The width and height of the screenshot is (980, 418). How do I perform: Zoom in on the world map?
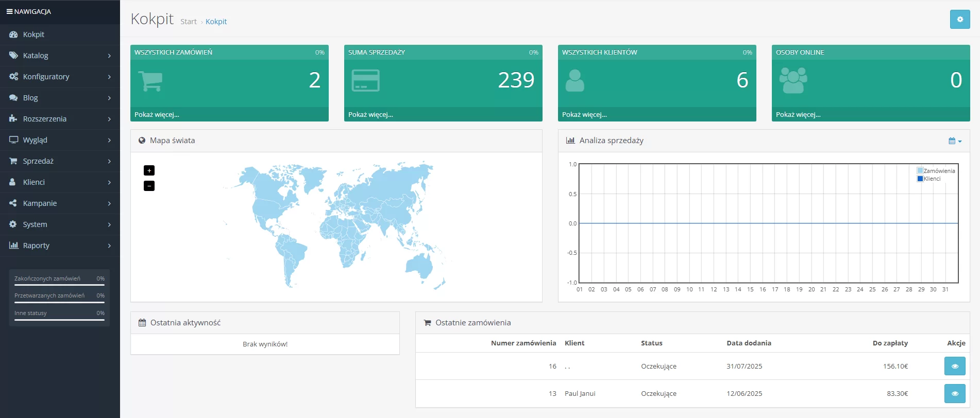pos(149,170)
